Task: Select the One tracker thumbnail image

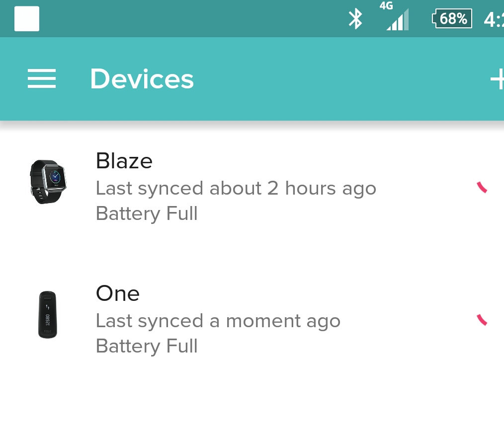Action: (x=48, y=315)
